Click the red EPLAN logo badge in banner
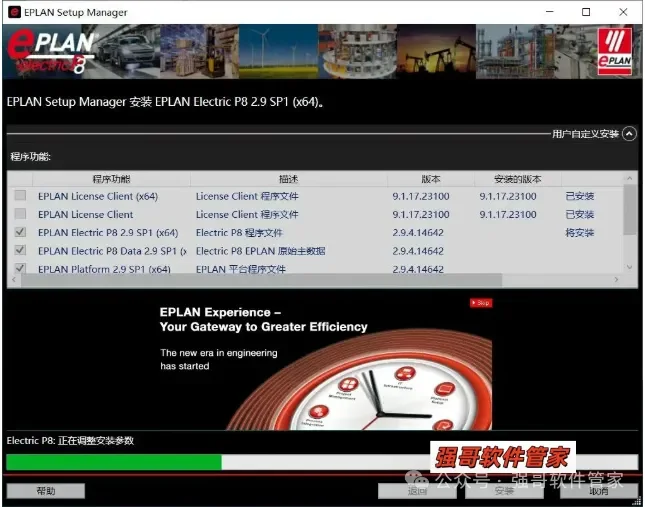Image resolution: width=645 pixels, height=507 pixels. pyautogui.click(x=615, y=51)
